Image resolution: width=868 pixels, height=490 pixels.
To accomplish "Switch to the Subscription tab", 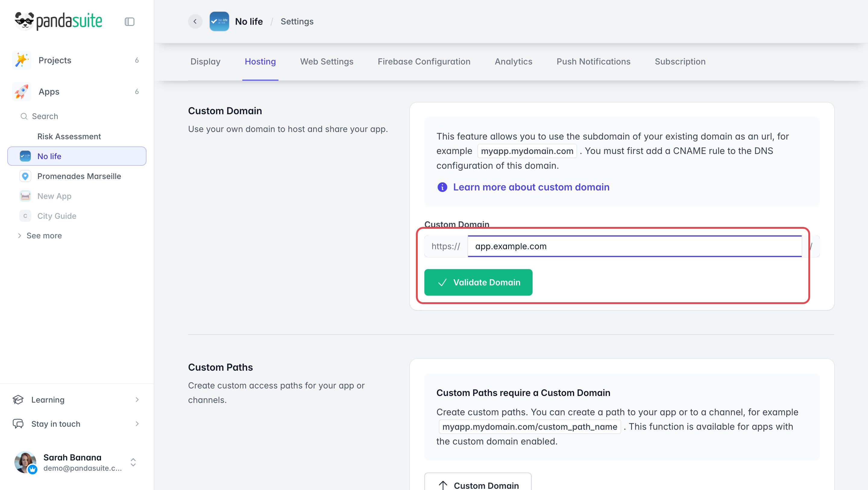I will click(680, 62).
